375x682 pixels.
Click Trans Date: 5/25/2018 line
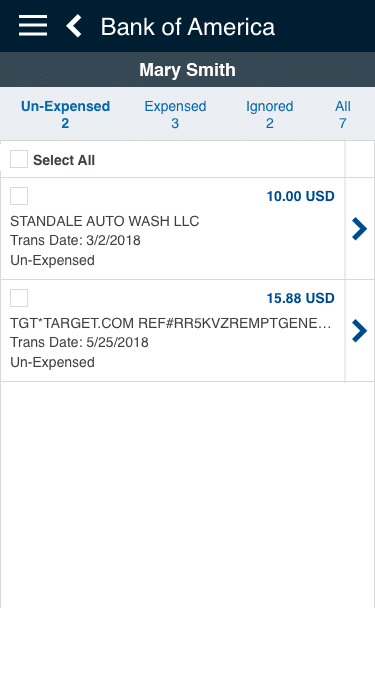79,342
